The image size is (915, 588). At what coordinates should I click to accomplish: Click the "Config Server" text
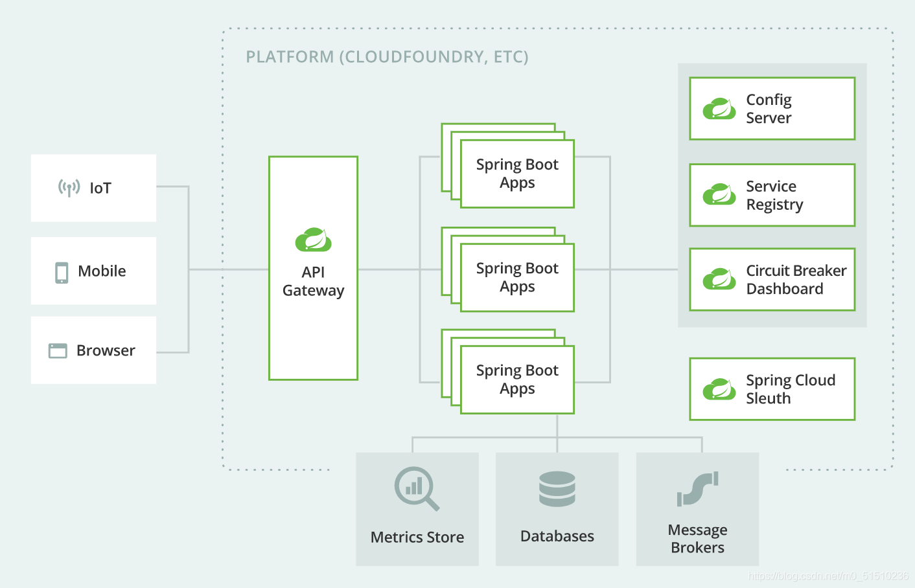coord(769,109)
